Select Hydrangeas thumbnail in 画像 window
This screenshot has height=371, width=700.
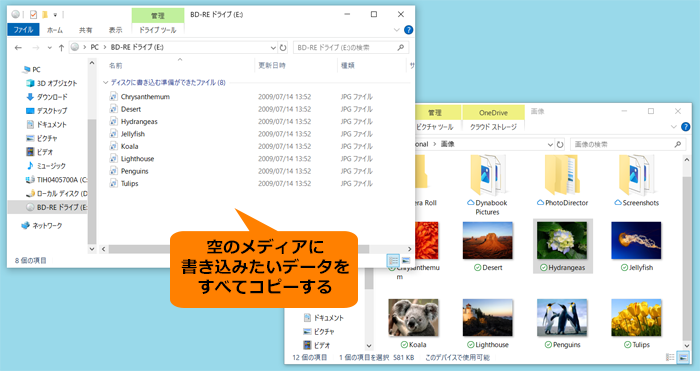[x=562, y=246]
